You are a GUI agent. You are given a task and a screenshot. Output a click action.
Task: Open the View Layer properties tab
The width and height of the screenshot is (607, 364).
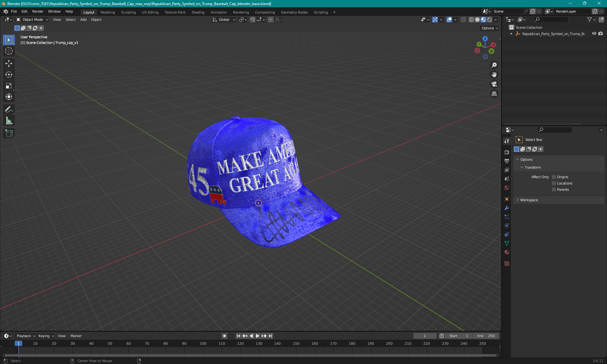507,170
